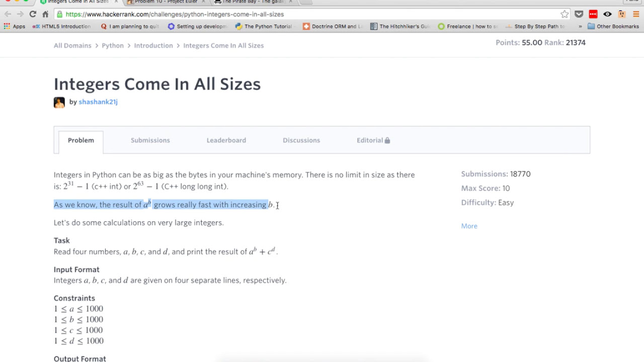The image size is (644, 362).
Task: Click the Rank: 21374 text
Action: 565,43
